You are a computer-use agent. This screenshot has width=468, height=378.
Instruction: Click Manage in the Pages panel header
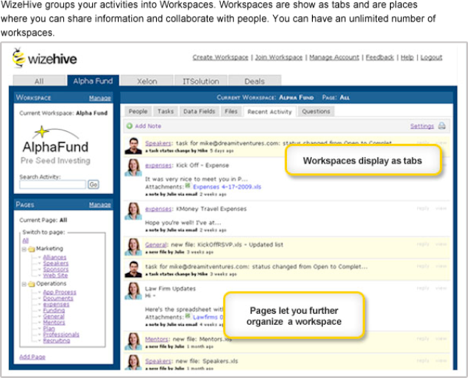coord(100,205)
